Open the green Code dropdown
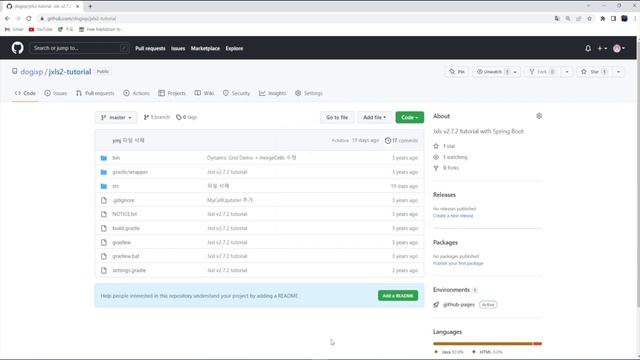The width and height of the screenshot is (640, 360). [409, 117]
